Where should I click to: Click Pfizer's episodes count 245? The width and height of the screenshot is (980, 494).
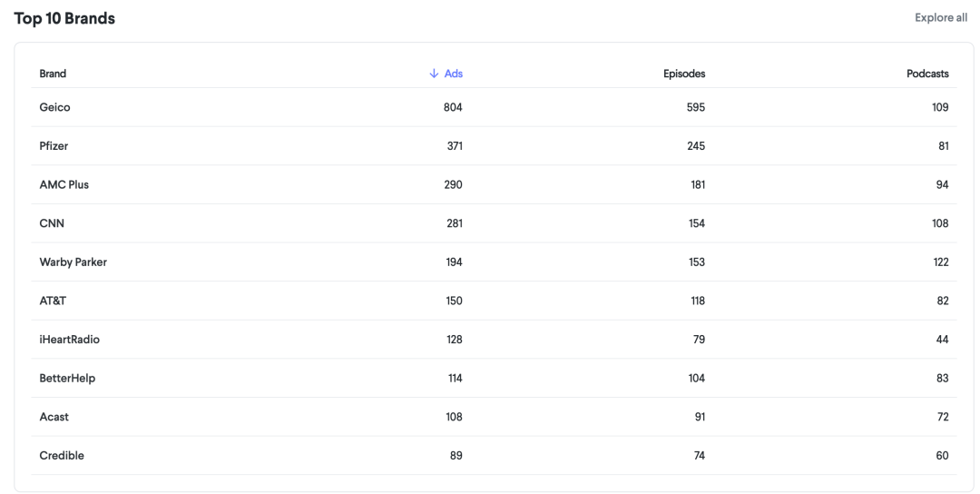click(x=696, y=145)
